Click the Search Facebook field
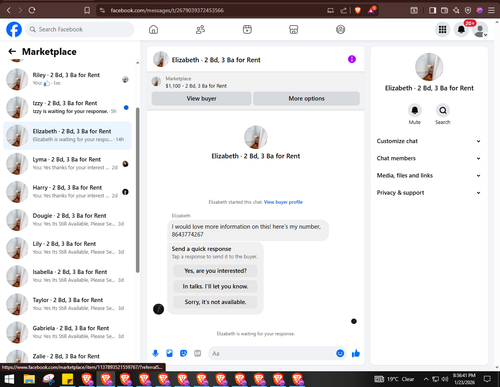 pos(80,29)
